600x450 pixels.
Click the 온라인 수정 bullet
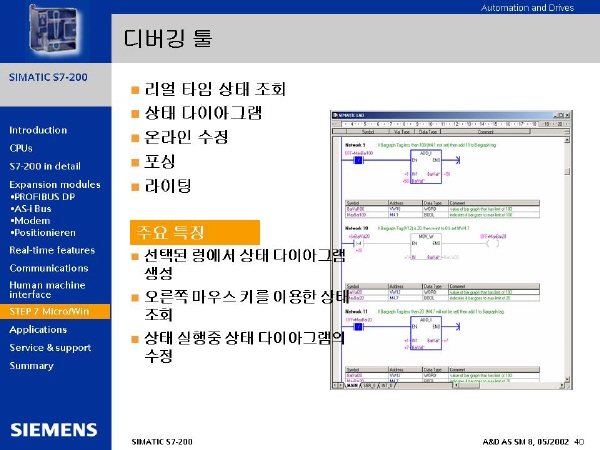(186, 137)
